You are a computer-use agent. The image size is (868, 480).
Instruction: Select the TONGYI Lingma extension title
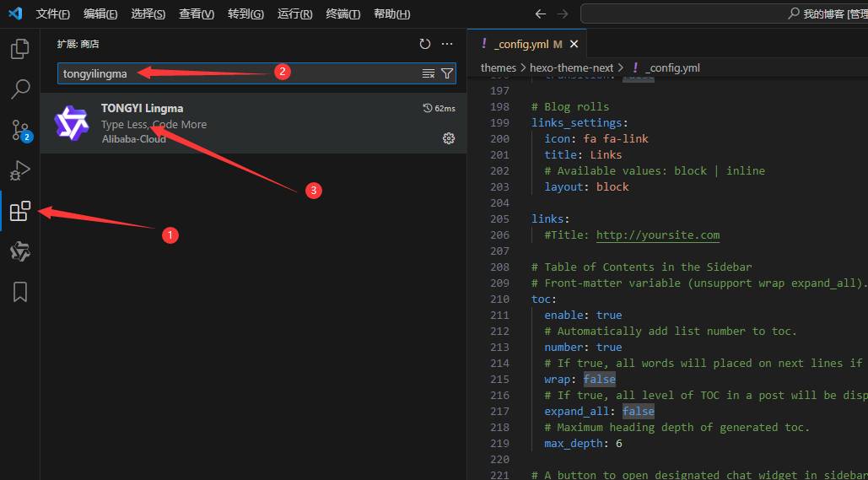tap(143, 109)
